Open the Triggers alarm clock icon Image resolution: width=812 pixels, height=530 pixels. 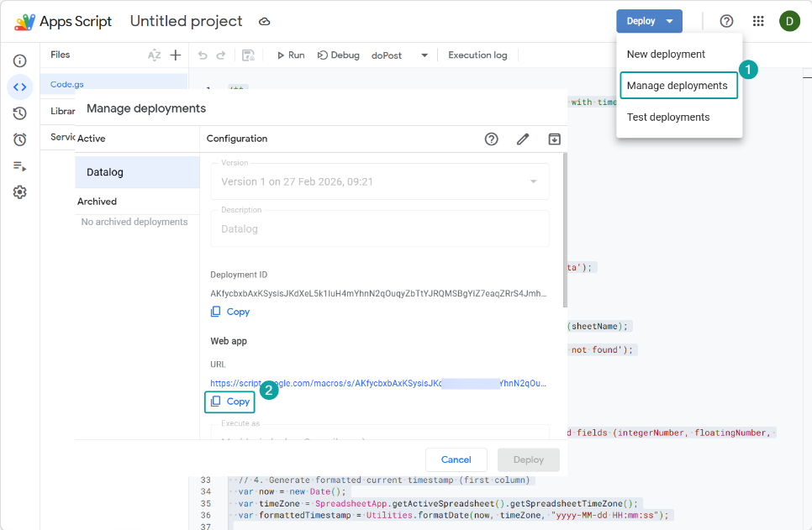[x=19, y=139]
